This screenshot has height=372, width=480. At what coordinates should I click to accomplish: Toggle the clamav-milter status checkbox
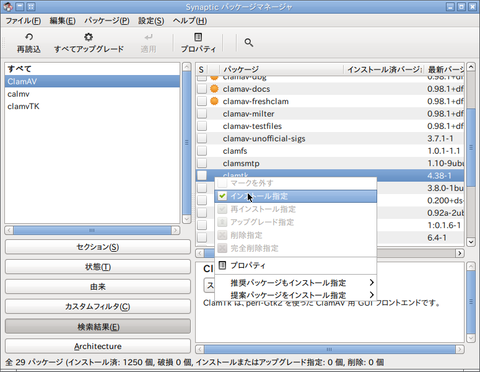202,113
